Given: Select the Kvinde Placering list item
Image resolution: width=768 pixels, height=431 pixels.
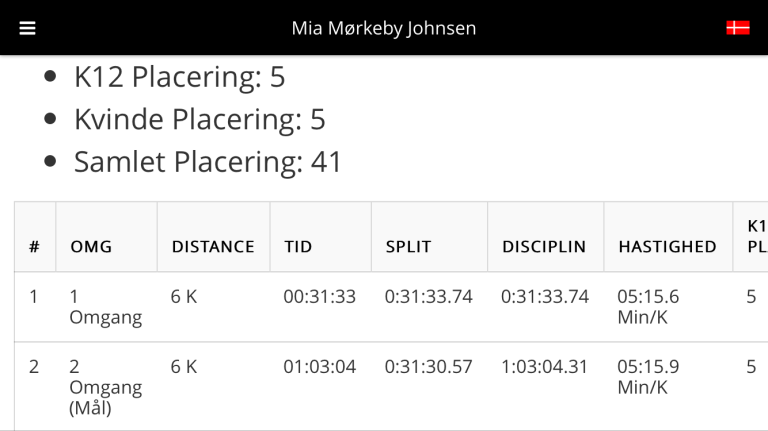Looking at the screenshot, I should [x=200, y=120].
